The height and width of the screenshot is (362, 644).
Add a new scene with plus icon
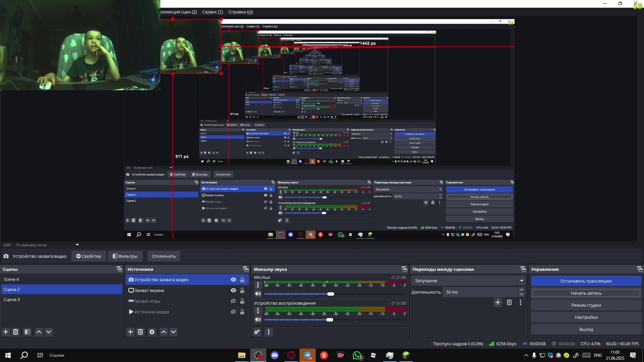(x=6, y=332)
